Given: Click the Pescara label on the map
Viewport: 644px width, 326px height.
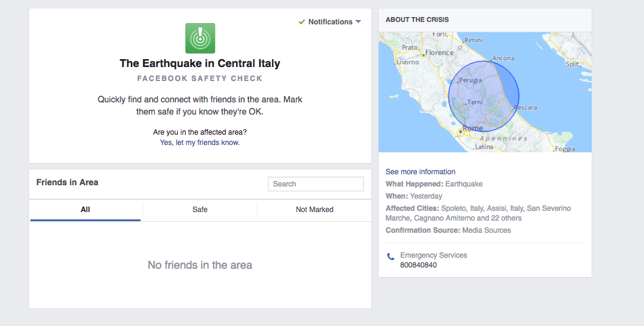Looking at the screenshot, I should pyautogui.click(x=526, y=108).
